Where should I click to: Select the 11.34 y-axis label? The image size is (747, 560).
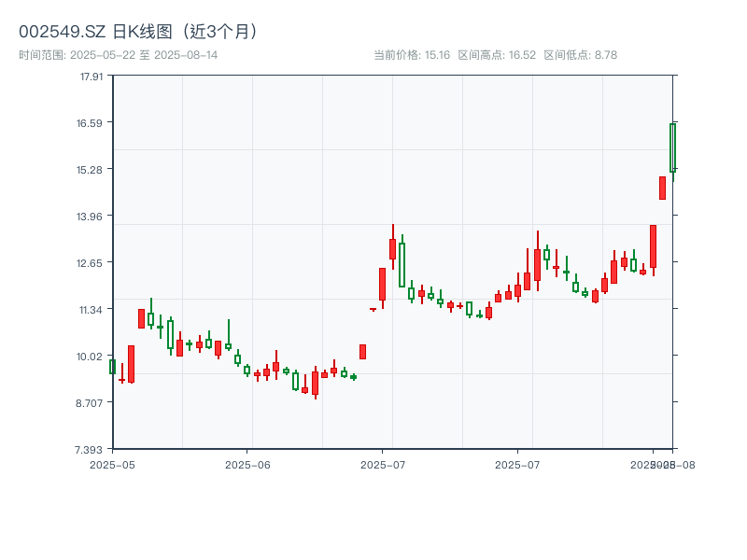point(91,310)
